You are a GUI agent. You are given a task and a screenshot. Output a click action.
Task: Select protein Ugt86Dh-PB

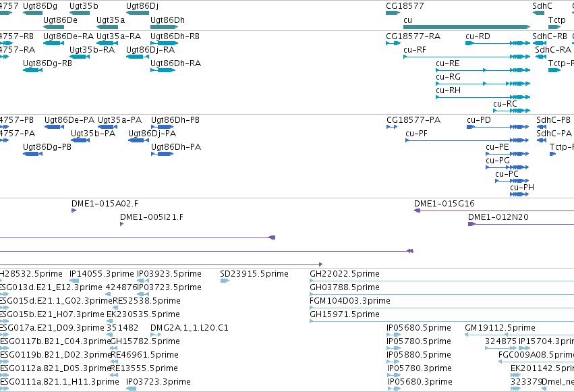162,127
